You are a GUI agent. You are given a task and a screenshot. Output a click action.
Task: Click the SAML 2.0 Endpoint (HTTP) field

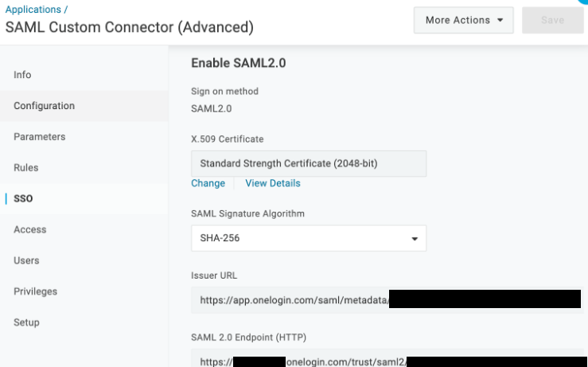point(387,358)
